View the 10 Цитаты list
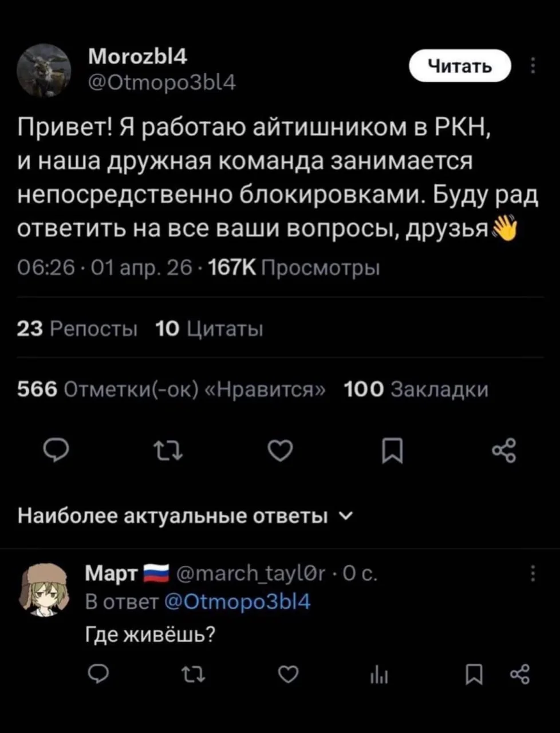Screen dimensions: 560x733 (209, 329)
